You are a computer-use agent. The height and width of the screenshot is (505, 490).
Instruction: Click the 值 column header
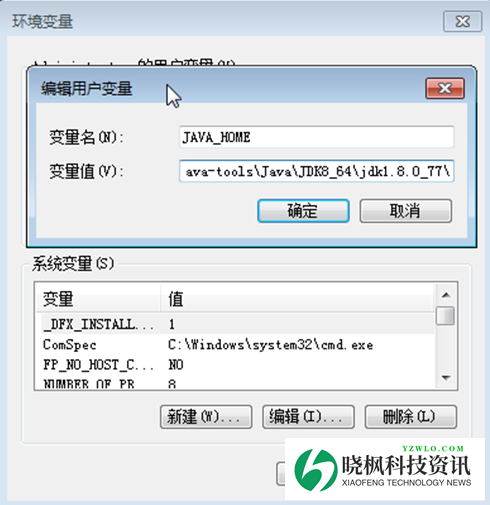[x=297, y=298]
